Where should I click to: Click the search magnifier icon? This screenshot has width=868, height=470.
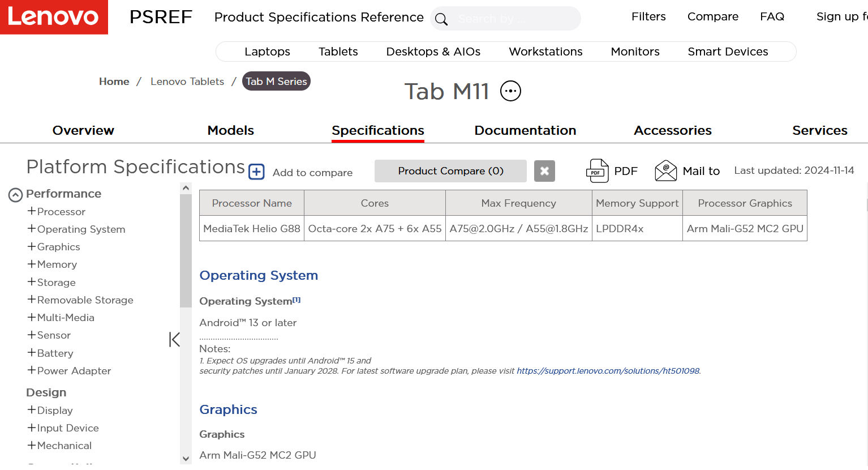coord(441,19)
